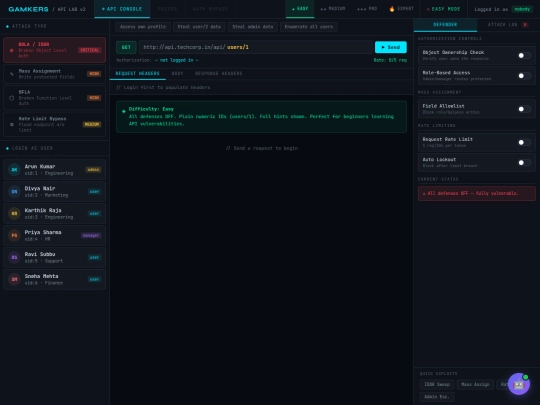
Task: Log in as Divya Nair
Action: pos(55,191)
